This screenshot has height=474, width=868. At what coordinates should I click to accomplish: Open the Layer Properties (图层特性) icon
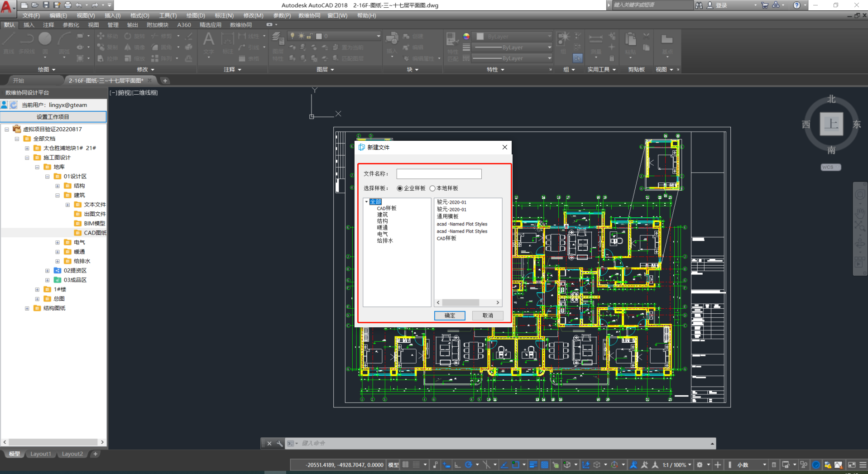(x=278, y=47)
